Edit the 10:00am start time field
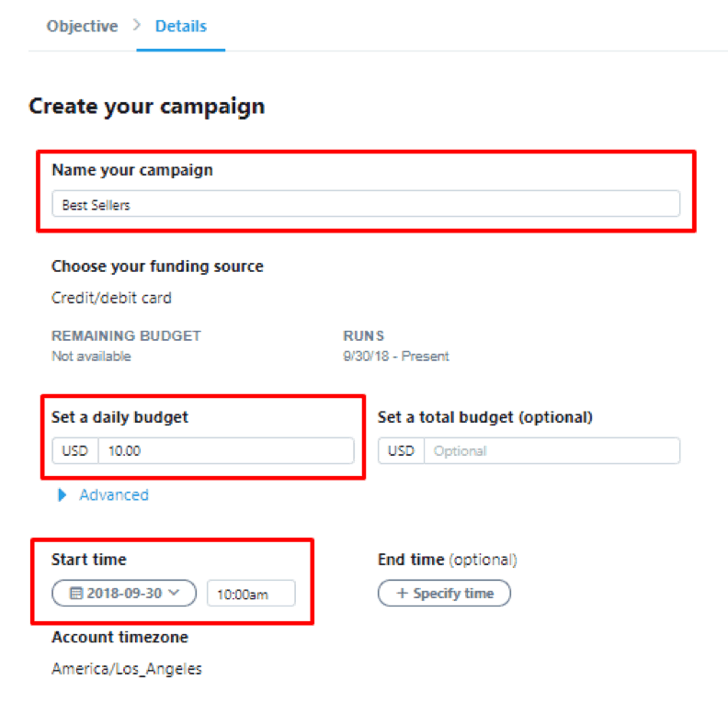This screenshot has width=728, height=703. [x=251, y=595]
